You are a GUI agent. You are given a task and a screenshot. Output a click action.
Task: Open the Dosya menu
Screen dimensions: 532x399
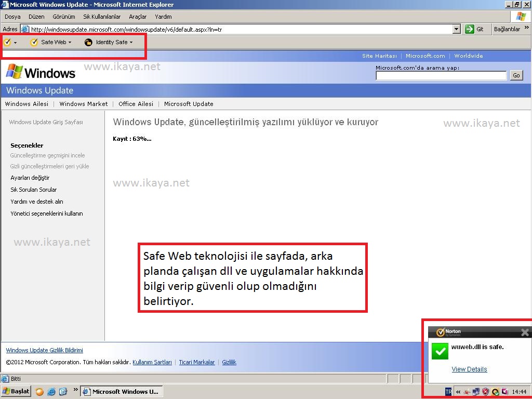pyautogui.click(x=12, y=17)
